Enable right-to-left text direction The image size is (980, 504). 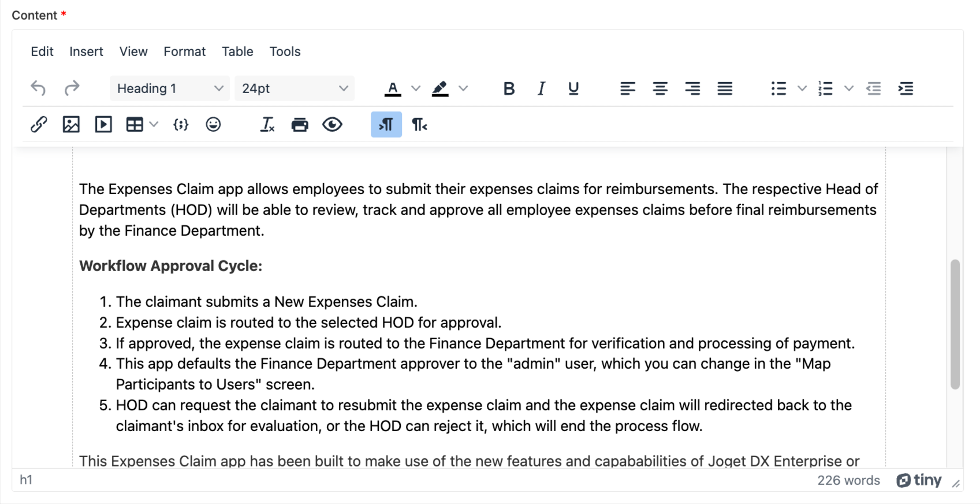point(419,124)
